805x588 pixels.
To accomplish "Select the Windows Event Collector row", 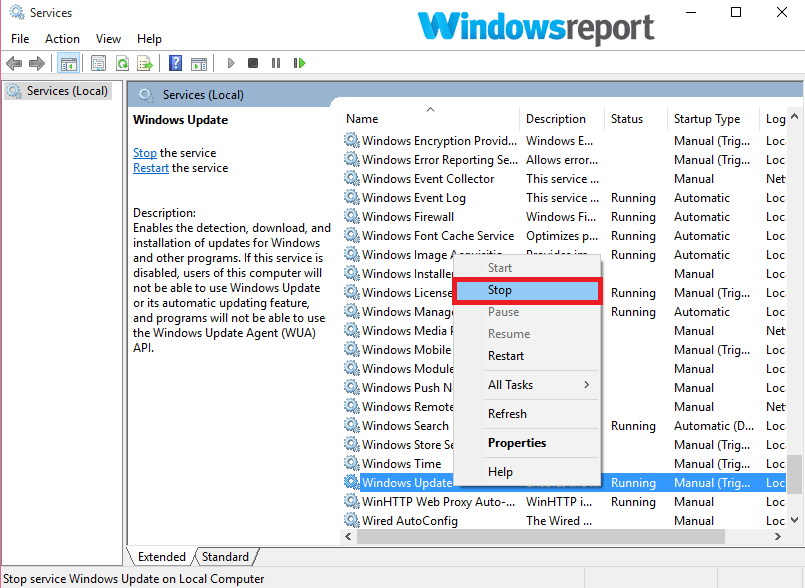I will coord(563,179).
